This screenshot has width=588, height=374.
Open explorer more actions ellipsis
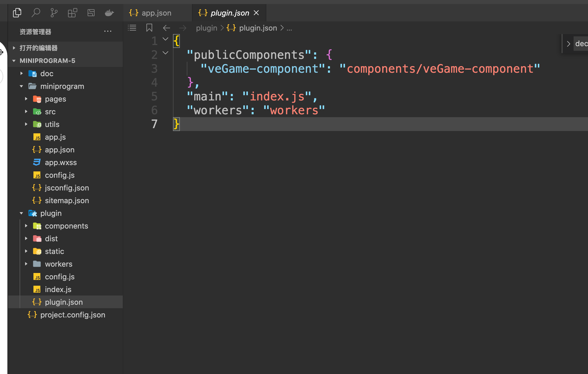pos(108,31)
